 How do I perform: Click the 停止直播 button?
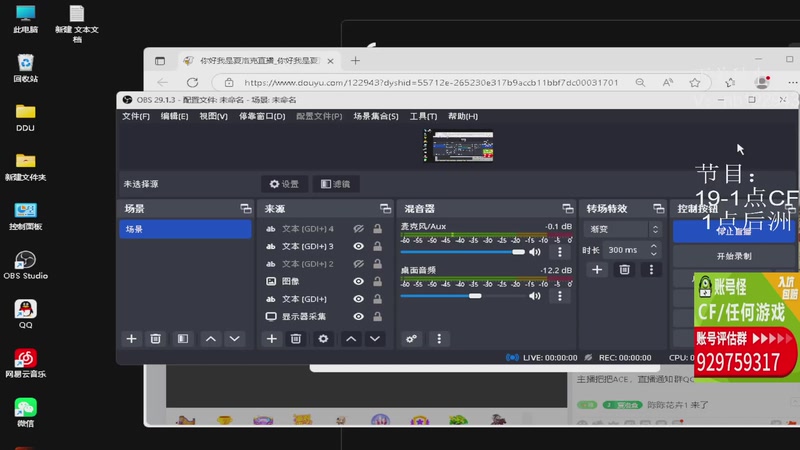click(734, 232)
